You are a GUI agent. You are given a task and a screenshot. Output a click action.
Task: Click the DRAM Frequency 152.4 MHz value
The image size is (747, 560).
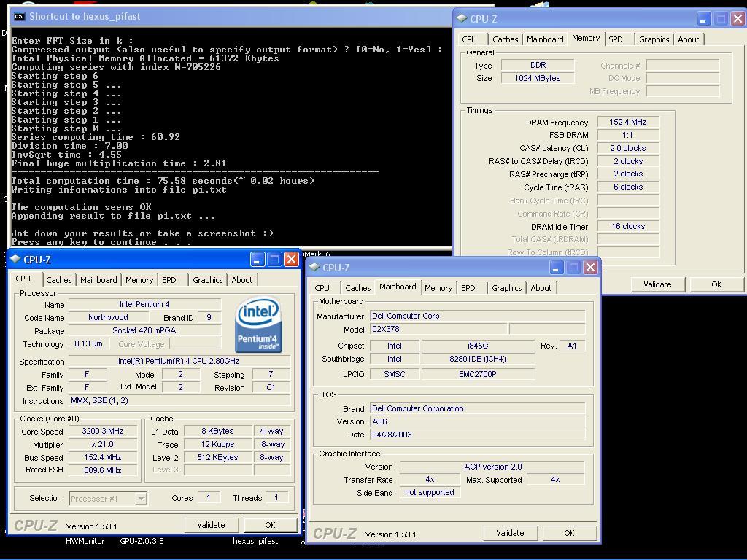click(x=628, y=122)
